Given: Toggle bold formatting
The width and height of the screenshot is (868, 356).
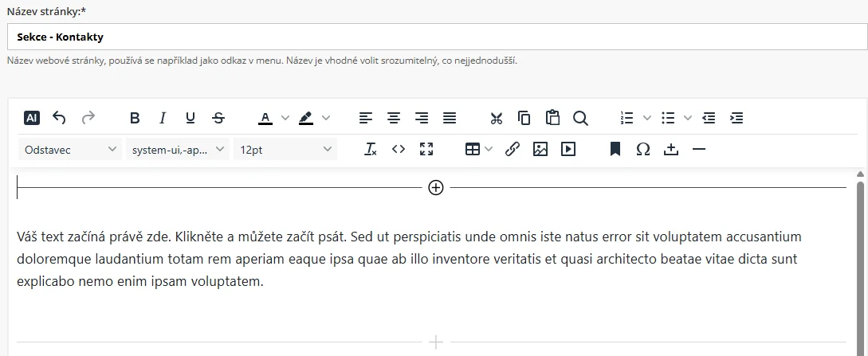Looking at the screenshot, I should (x=135, y=118).
